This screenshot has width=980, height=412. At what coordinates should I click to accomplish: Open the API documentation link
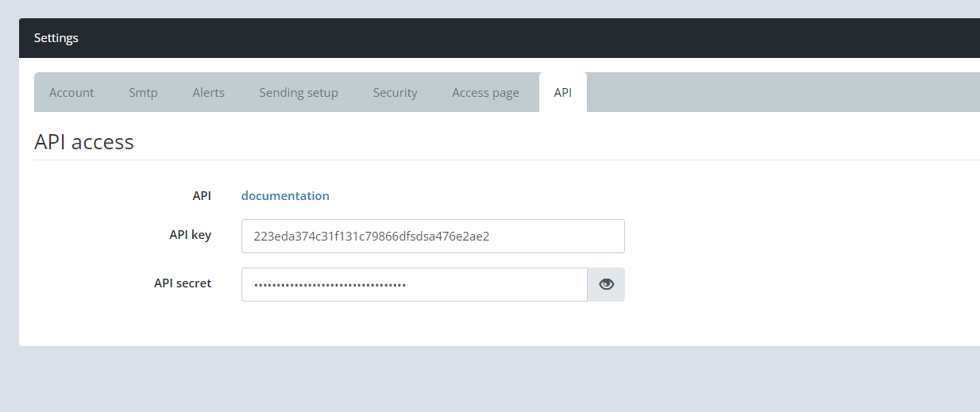pyautogui.click(x=285, y=195)
